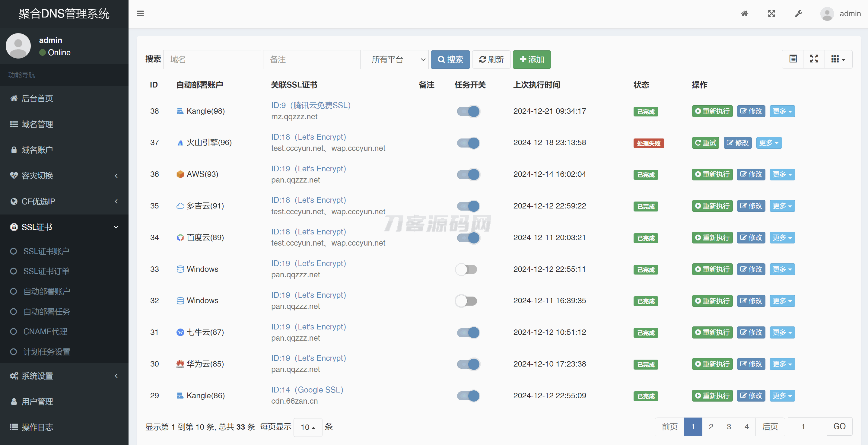Click the wrench settings icon

tap(798, 14)
